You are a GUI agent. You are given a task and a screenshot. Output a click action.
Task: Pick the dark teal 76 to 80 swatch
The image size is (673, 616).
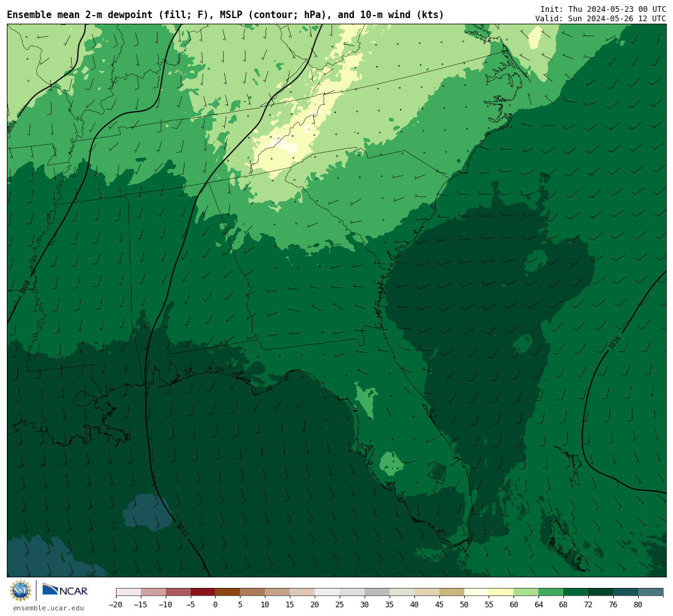pos(626,592)
